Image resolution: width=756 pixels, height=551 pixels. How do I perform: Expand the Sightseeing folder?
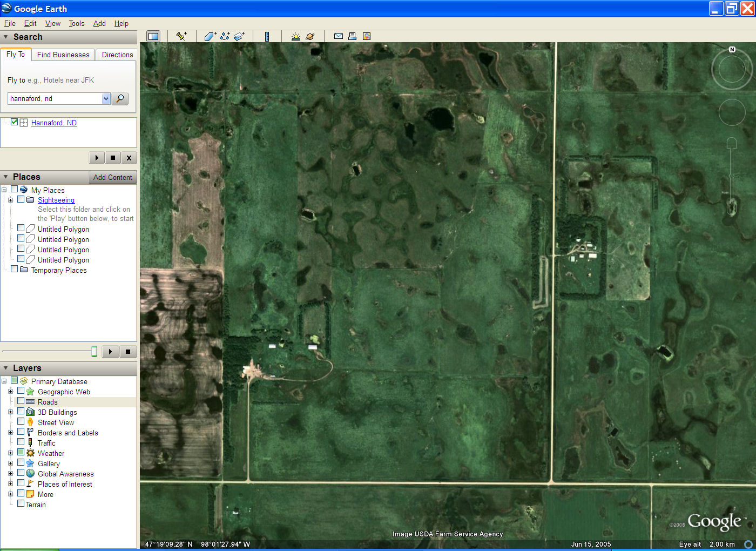(10, 200)
